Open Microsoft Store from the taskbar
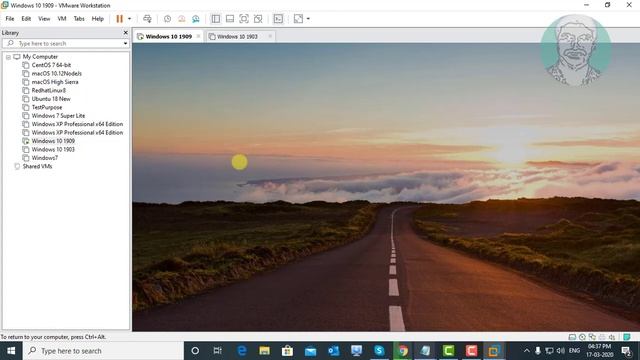Image resolution: width=640 pixels, height=360 pixels. click(287, 351)
